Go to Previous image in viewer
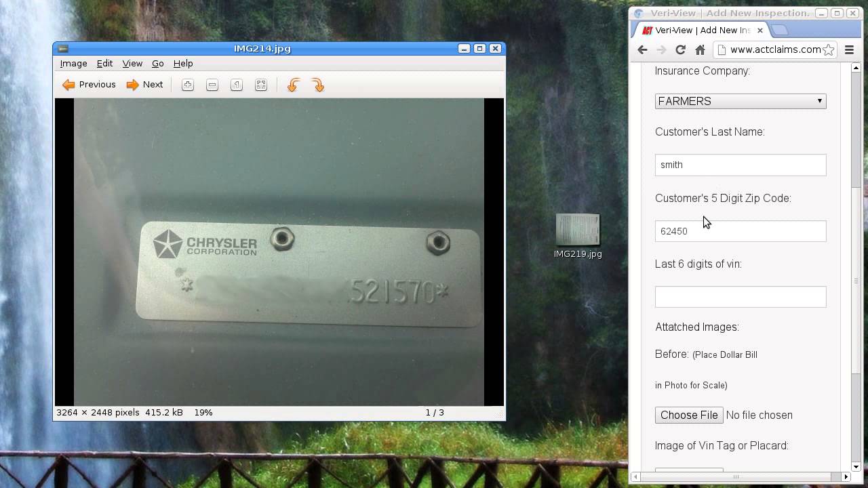Screen dimensions: 868x488 coord(89,85)
